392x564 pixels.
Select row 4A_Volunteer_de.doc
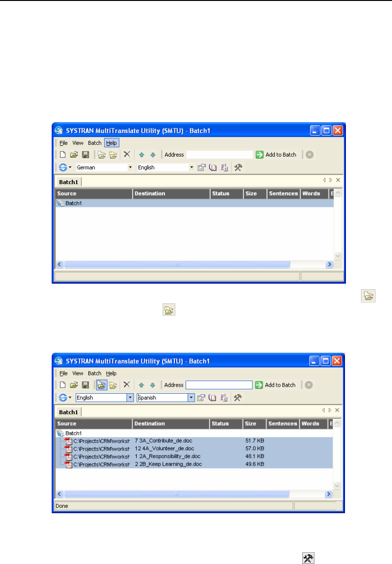click(x=194, y=449)
